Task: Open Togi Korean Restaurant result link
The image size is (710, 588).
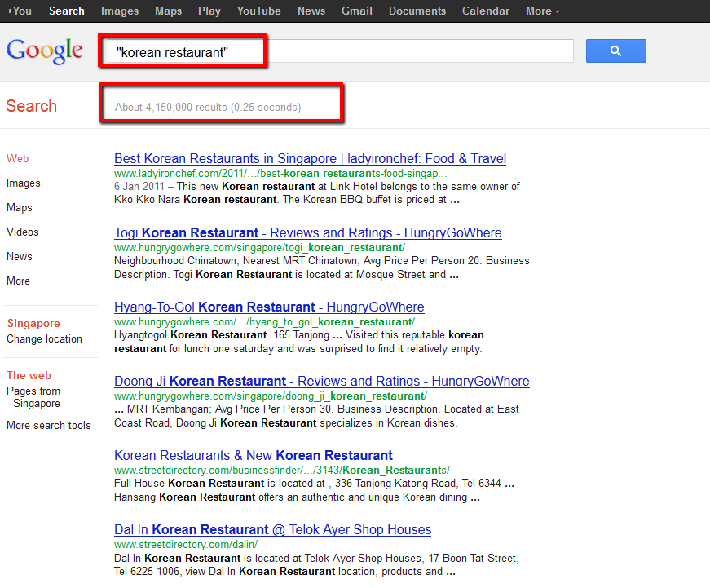Action: (x=308, y=233)
